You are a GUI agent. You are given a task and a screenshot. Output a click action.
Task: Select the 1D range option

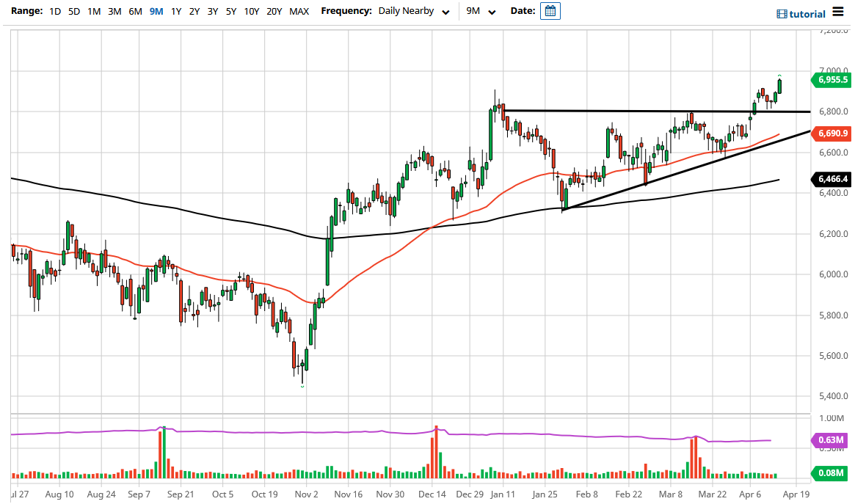pyautogui.click(x=54, y=11)
